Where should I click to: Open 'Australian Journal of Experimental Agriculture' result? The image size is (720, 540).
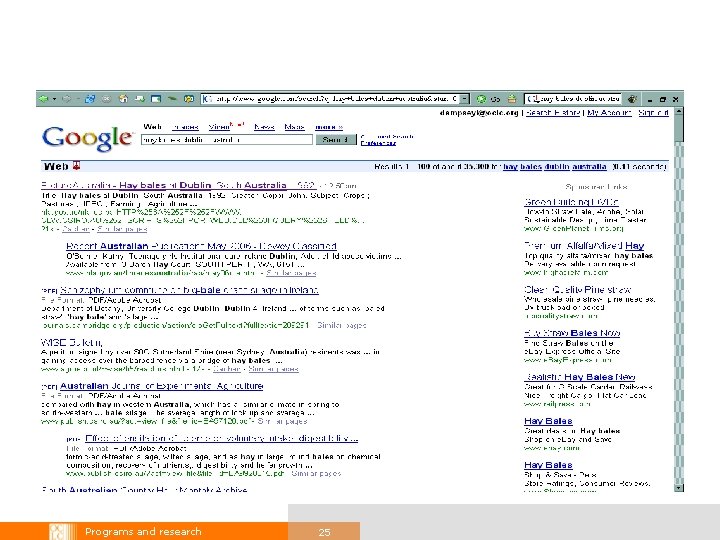pos(162,386)
